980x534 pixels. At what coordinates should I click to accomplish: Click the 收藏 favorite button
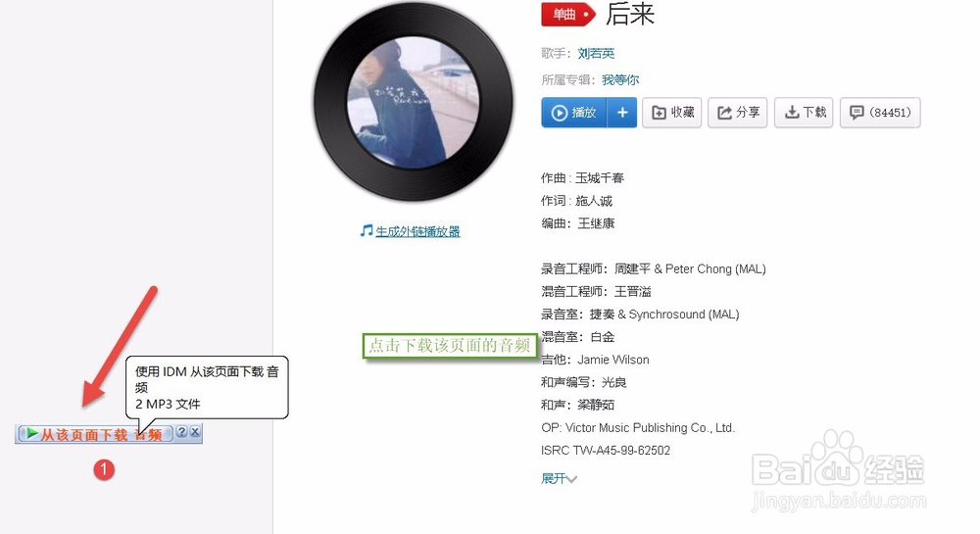click(x=672, y=113)
